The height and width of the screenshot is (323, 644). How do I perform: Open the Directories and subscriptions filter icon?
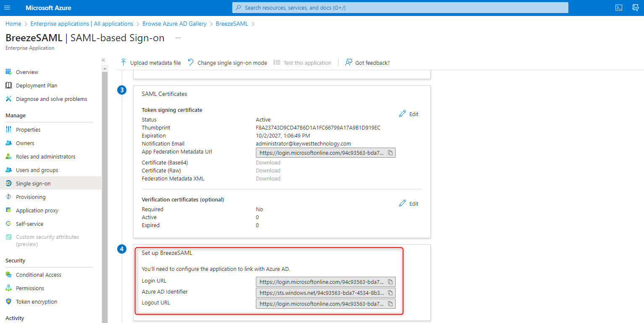click(x=636, y=8)
